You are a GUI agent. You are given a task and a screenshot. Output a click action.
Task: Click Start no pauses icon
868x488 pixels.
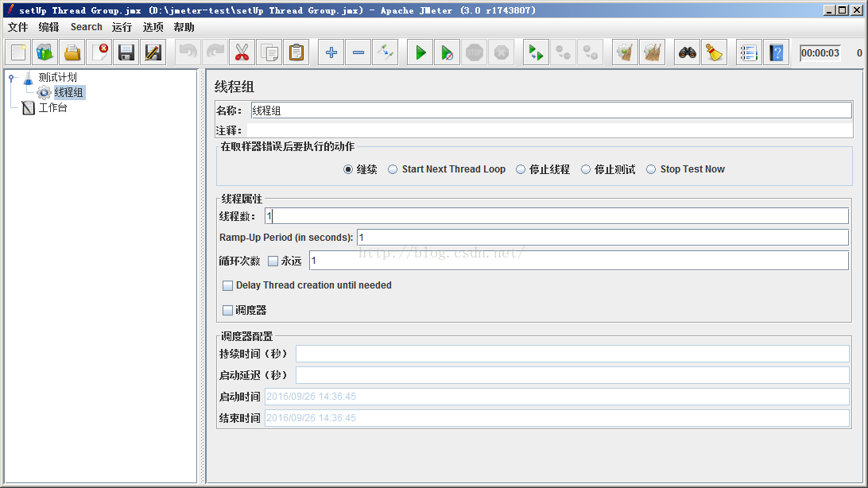(x=448, y=52)
